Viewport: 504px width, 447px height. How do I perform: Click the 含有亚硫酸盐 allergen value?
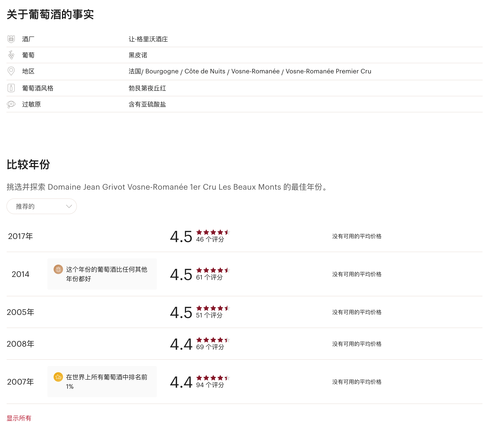click(147, 104)
